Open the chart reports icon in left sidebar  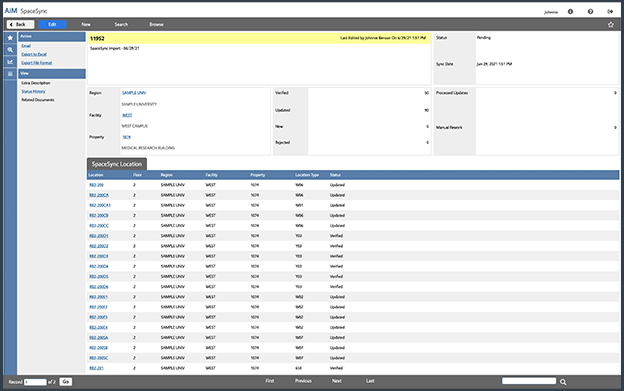[x=10, y=62]
